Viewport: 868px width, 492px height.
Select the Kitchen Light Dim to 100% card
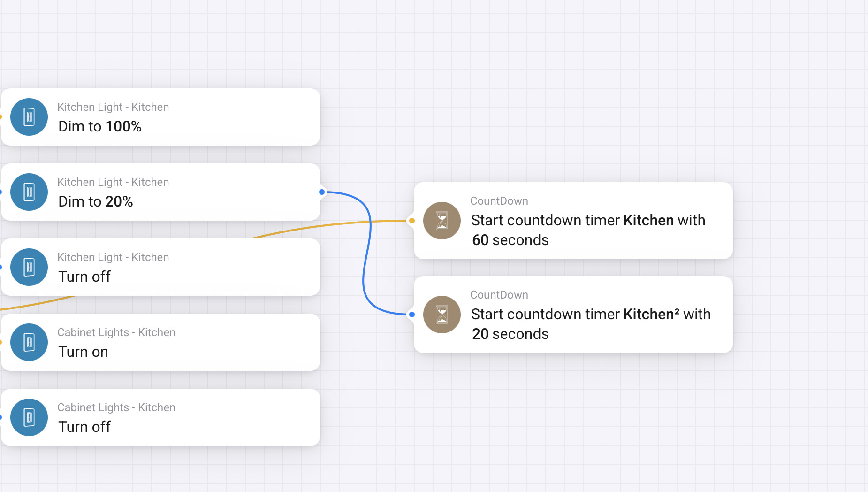160,117
